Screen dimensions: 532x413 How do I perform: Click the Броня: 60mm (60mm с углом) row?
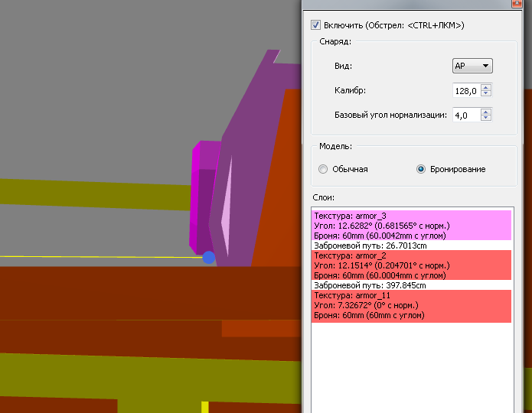pyautogui.click(x=411, y=315)
